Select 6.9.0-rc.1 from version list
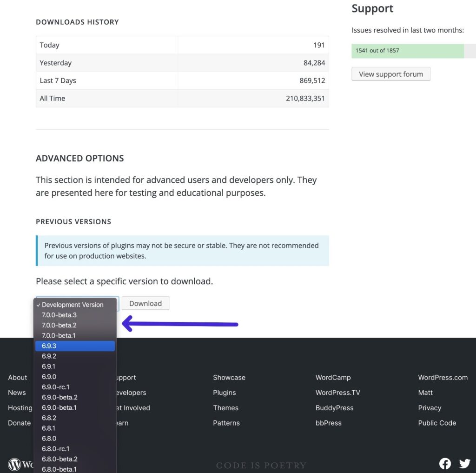The height and width of the screenshot is (473, 476). pyautogui.click(x=75, y=387)
